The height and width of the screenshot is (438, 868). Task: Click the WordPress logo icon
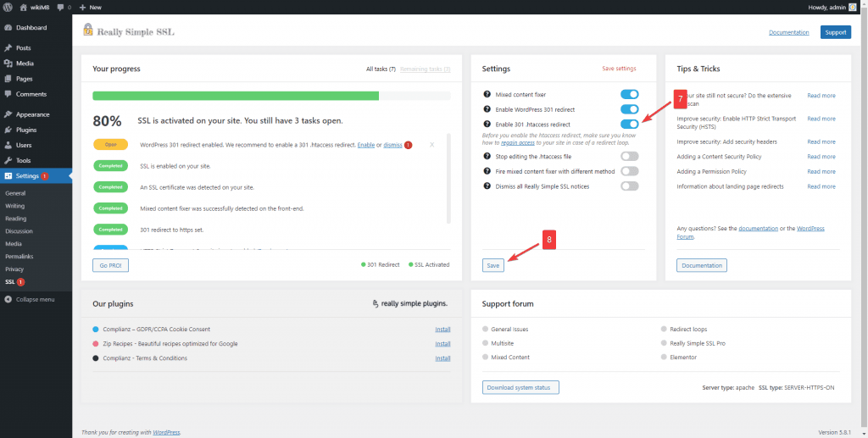(x=8, y=7)
